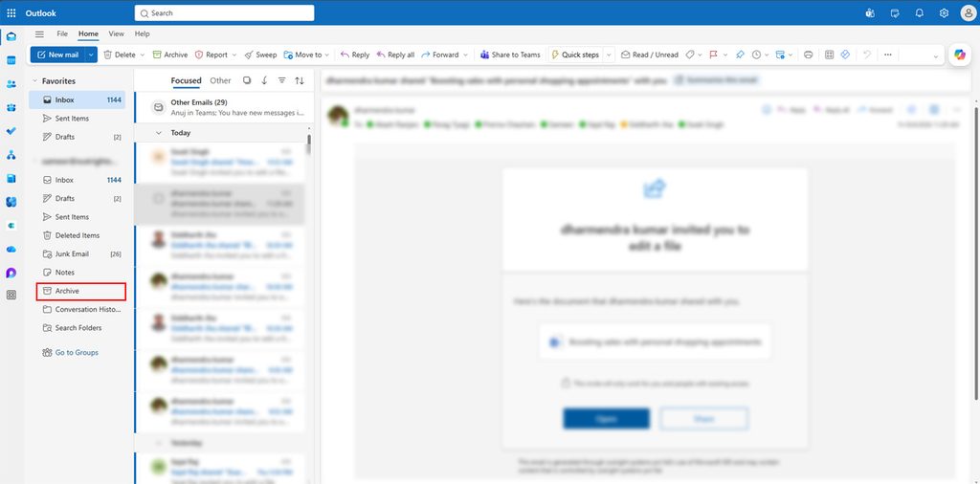980x484 pixels.
Task: Switch to the Home ribbon tab
Action: 88,33
